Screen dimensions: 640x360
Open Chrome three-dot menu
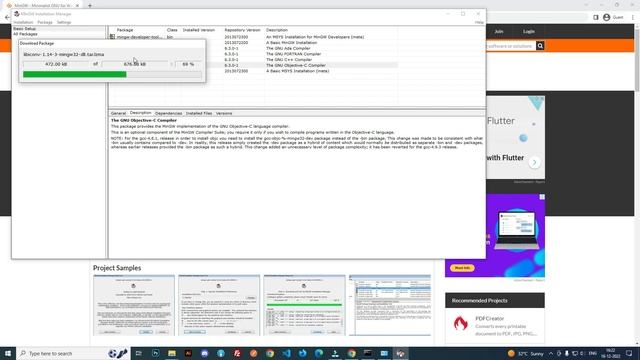pos(633,18)
